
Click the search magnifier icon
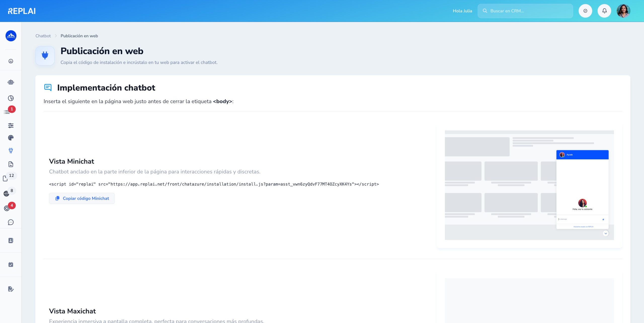pos(485,11)
